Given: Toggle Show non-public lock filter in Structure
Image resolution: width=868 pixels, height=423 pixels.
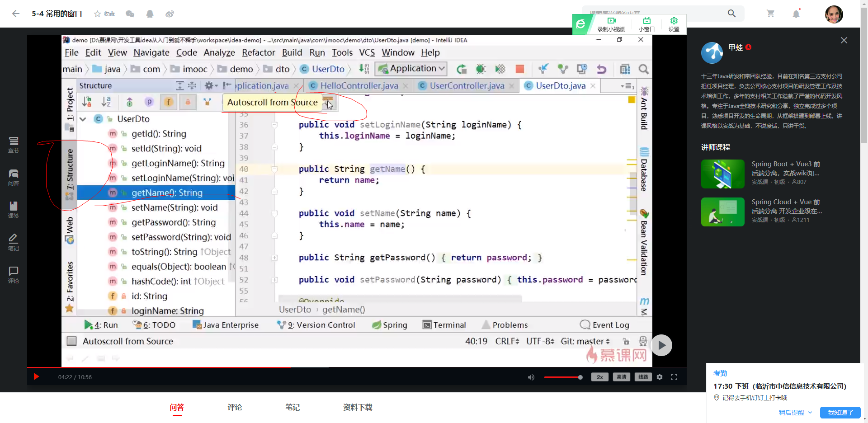Looking at the screenshot, I should click(x=188, y=102).
